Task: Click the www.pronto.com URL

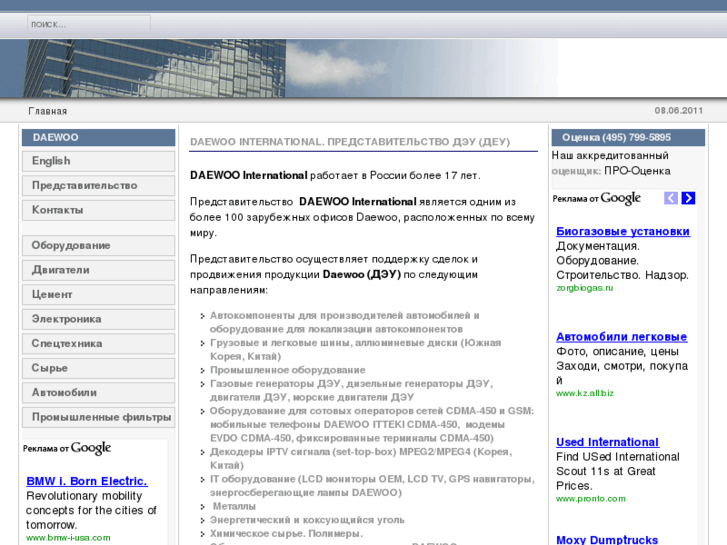Action: [x=591, y=499]
